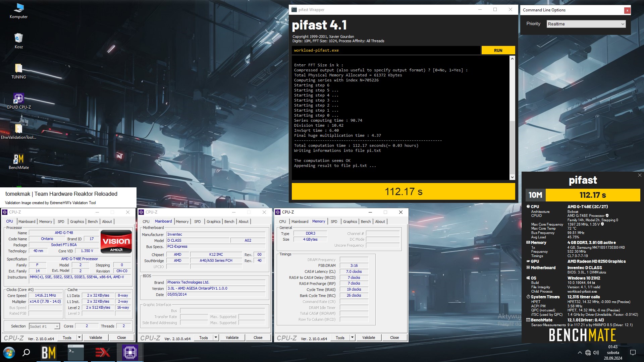Select Graphics tab in Motherboard CPU-Z window
The height and width of the screenshot is (362, 644).
214,222
